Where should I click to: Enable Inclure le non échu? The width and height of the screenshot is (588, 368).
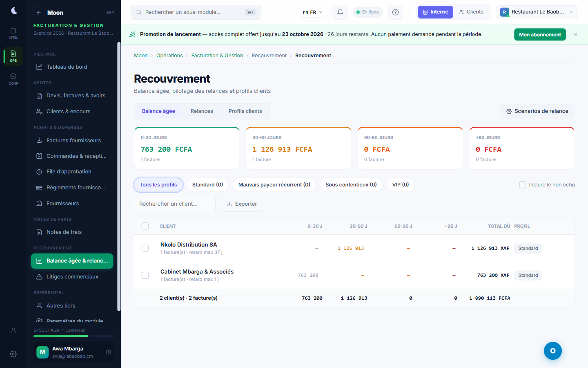click(523, 185)
